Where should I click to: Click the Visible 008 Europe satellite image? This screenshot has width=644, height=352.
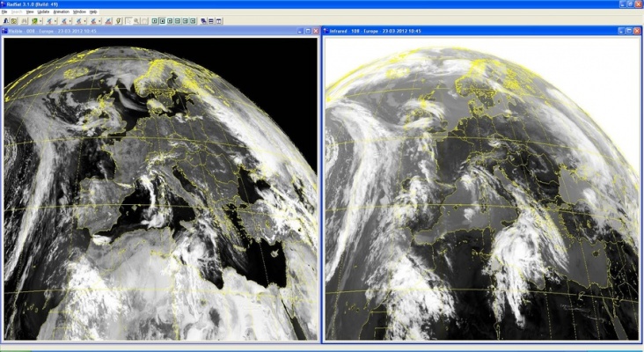click(160, 187)
